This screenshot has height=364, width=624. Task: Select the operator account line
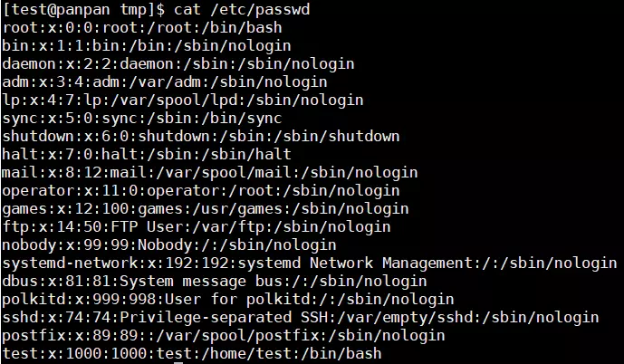(x=201, y=191)
